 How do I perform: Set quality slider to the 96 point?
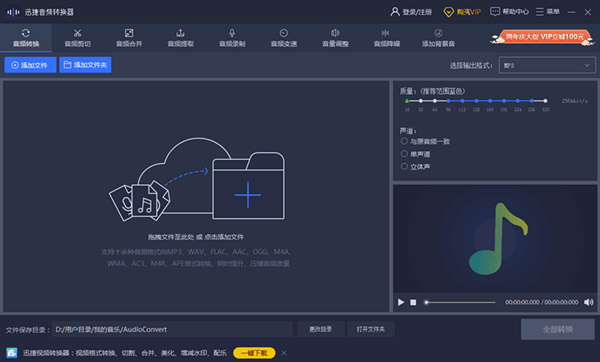click(x=448, y=101)
